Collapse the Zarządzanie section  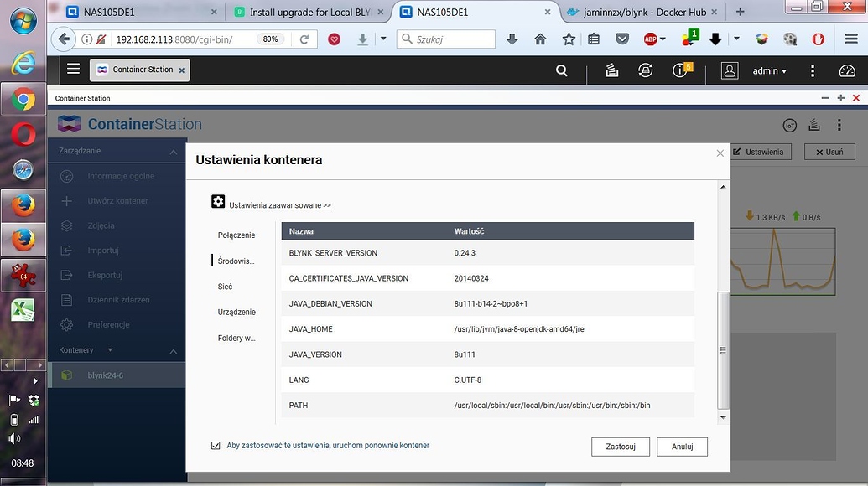(173, 151)
